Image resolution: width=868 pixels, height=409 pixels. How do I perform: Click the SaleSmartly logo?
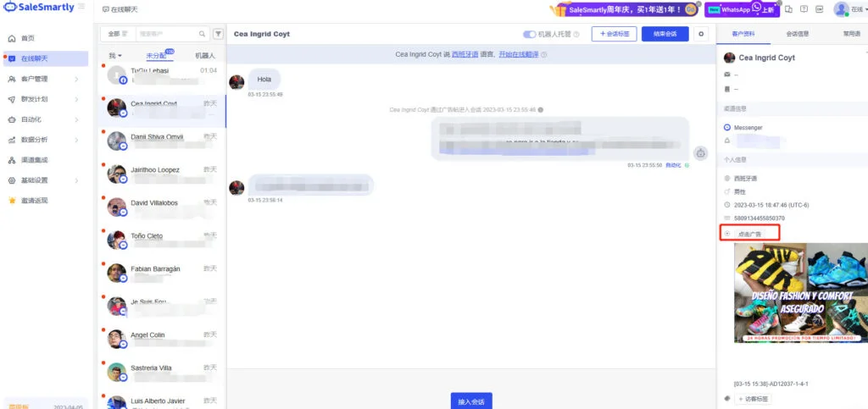(x=39, y=7)
